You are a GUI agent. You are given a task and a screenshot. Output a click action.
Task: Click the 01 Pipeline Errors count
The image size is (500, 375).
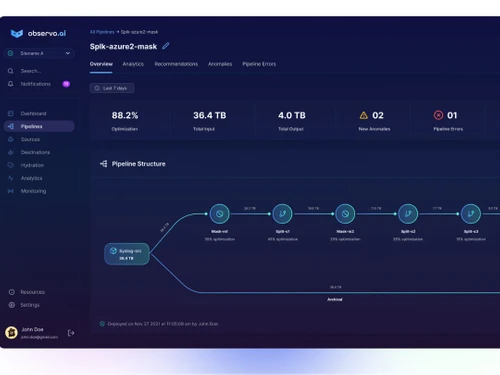click(x=452, y=115)
